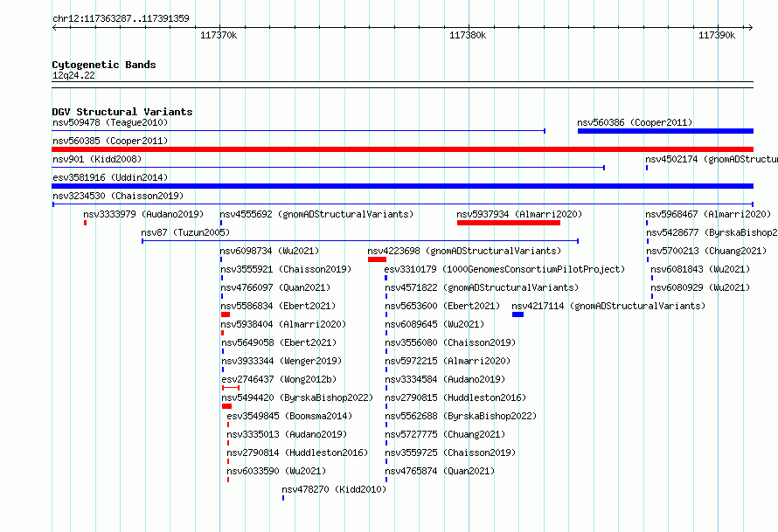Click nsv478270 (Kidd2010) label

pyautogui.click(x=334, y=489)
